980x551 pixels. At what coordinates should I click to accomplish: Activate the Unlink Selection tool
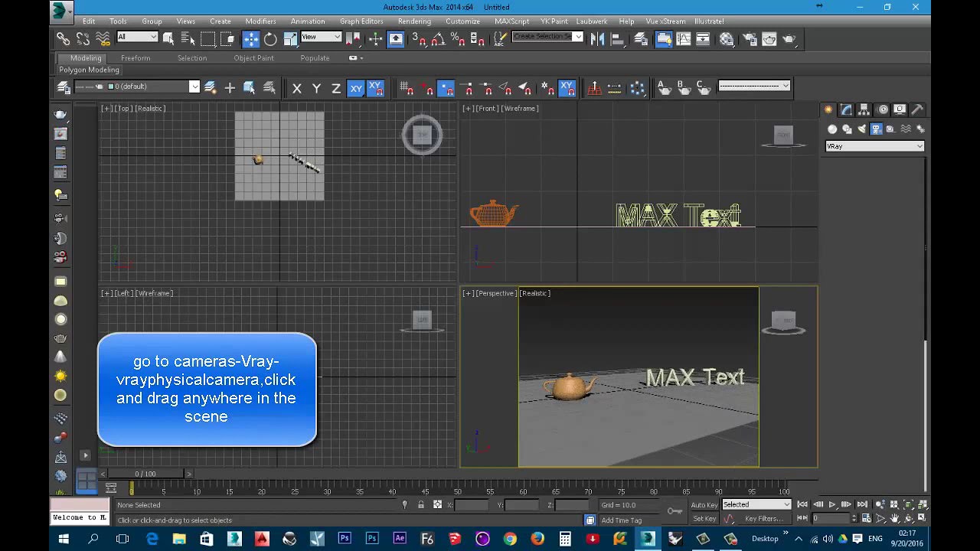(83, 38)
